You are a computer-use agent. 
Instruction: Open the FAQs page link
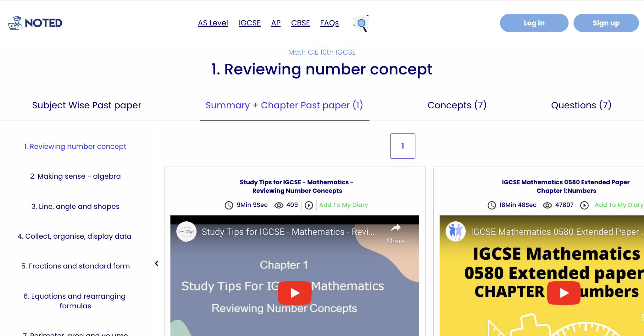pos(330,23)
